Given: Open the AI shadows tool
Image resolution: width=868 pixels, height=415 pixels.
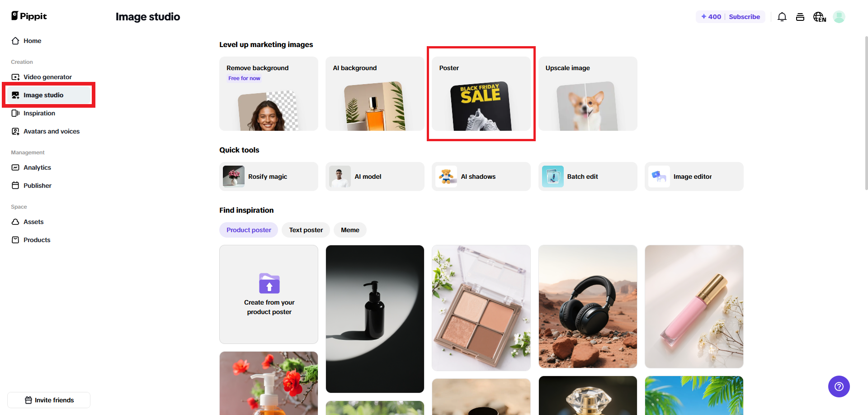Looking at the screenshot, I should pyautogui.click(x=478, y=176).
